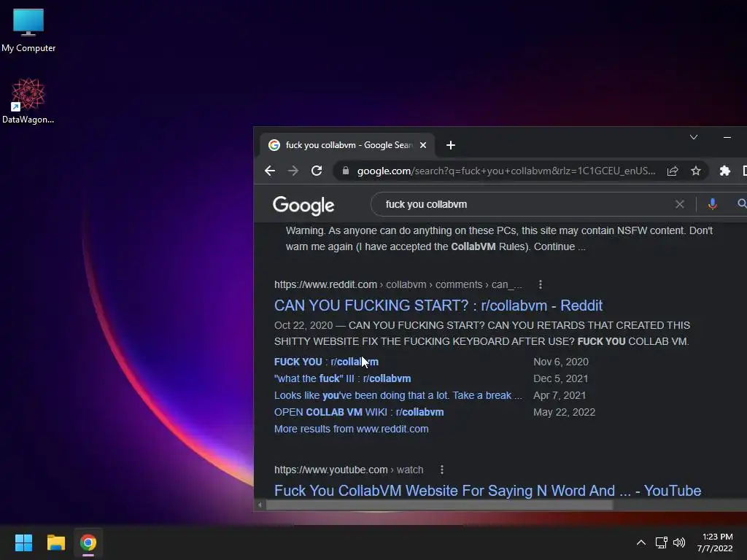Open volume control tray icon

tap(679, 542)
